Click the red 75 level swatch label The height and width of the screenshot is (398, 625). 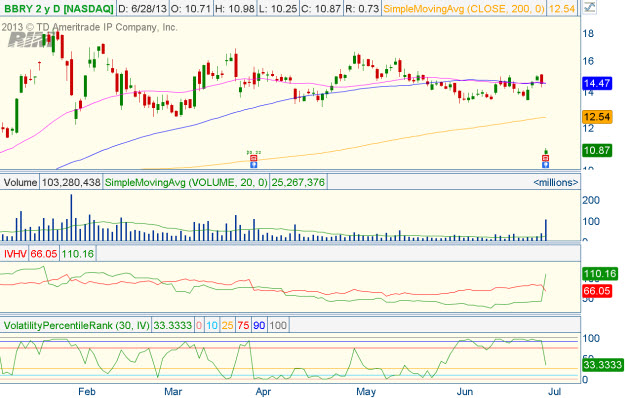pyautogui.click(x=243, y=325)
